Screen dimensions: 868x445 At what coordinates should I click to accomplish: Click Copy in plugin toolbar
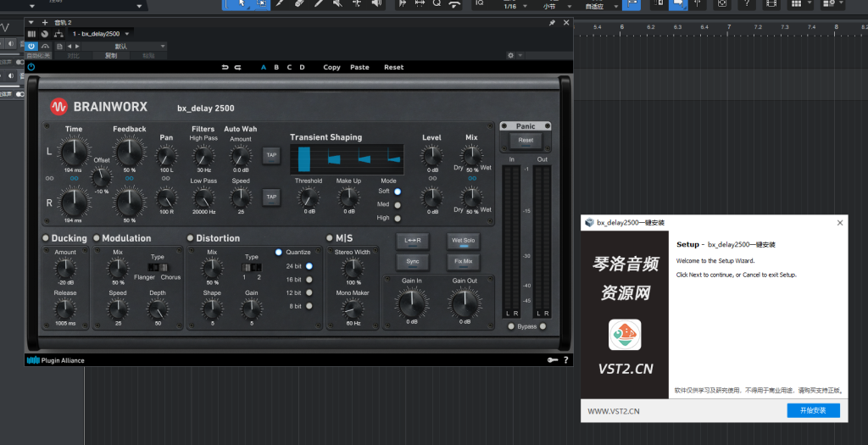(331, 68)
